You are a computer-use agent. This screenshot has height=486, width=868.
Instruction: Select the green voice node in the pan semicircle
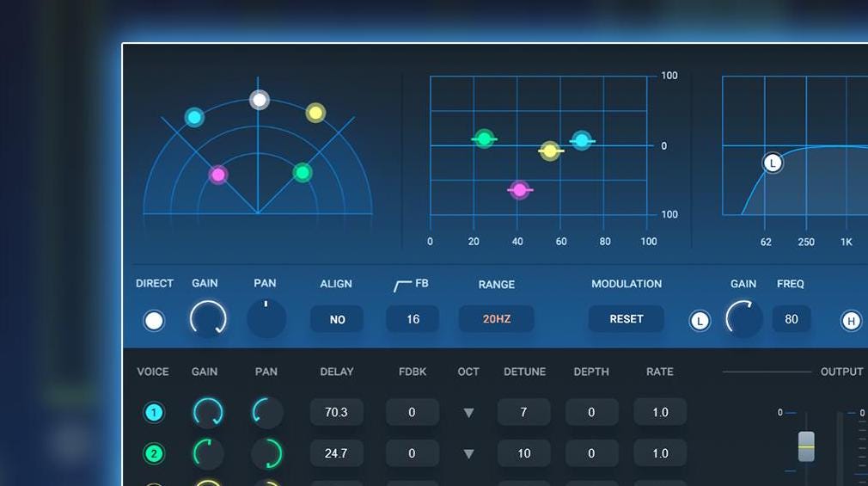point(303,172)
